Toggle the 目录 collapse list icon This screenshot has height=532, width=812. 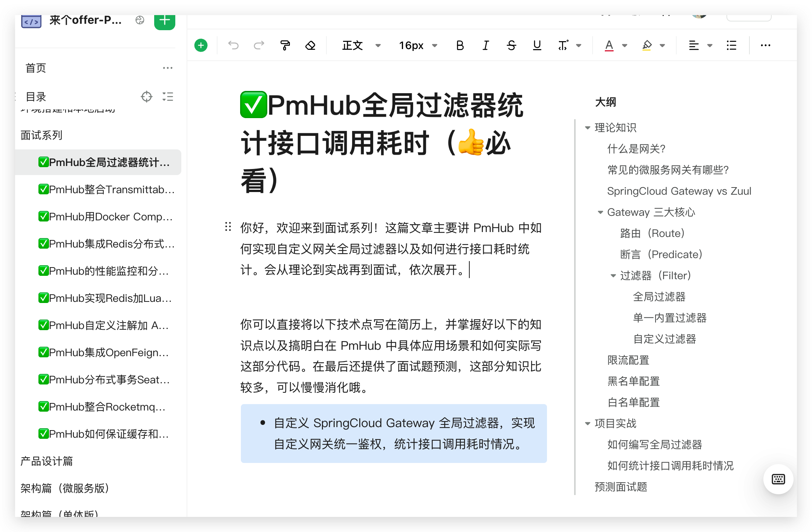pos(168,97)
